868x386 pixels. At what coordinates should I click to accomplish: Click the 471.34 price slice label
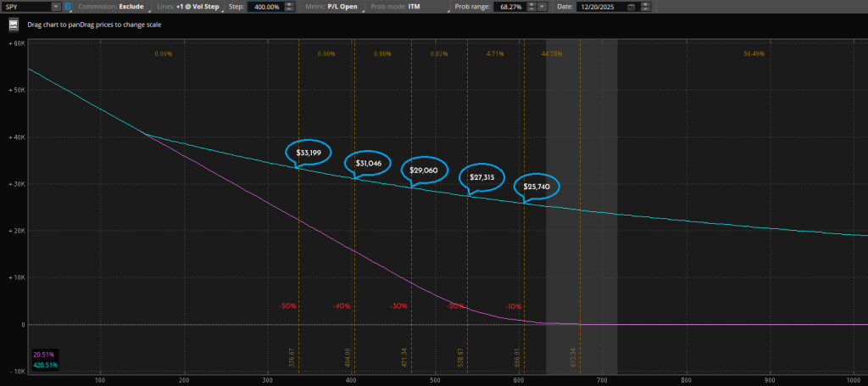click(x=406, y=357)
